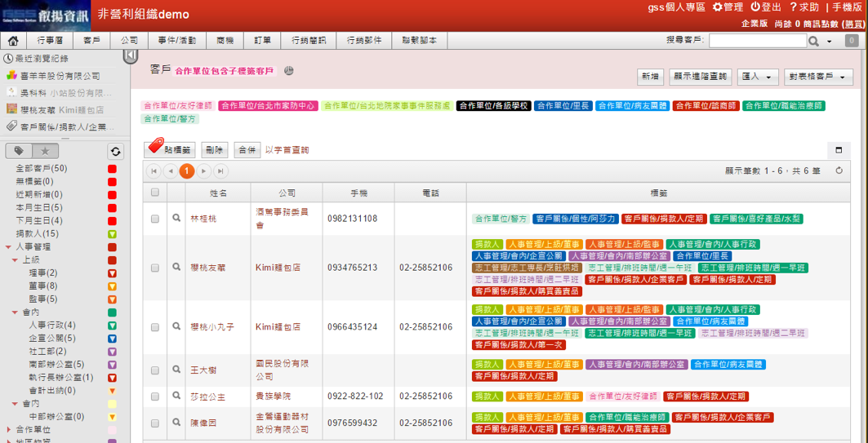Refresh the tag tree list

coord(116,151)
